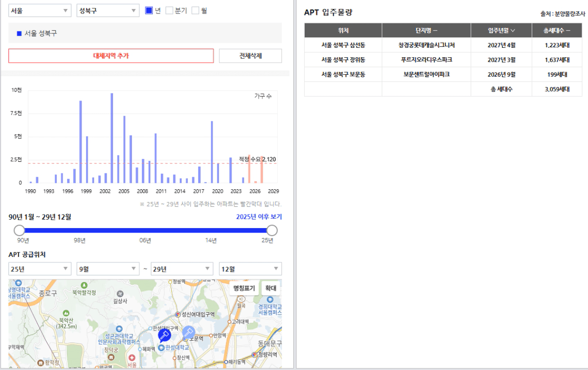
Task: Open the 서울 city dropdown
Action: point(40,10)
